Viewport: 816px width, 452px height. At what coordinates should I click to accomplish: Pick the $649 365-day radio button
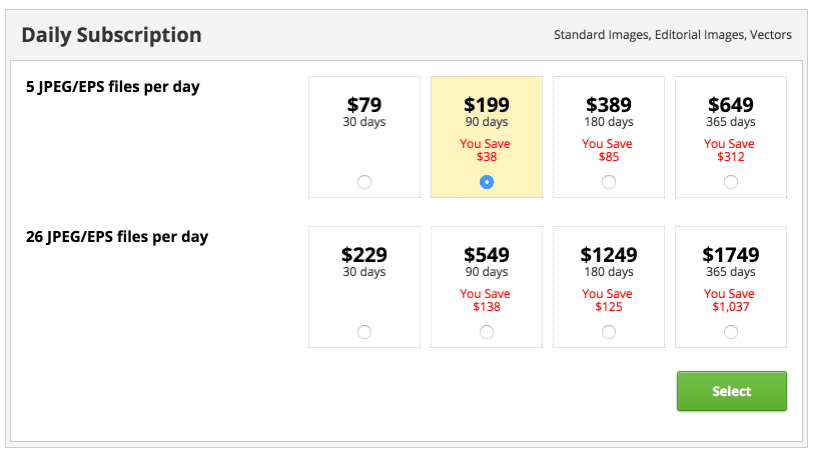[x=731, y=182]
